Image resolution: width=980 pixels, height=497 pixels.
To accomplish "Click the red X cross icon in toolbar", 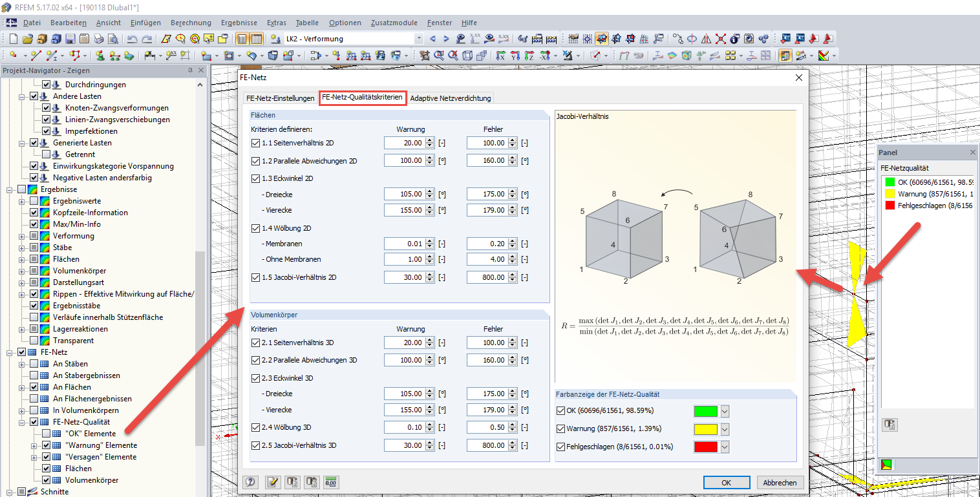I will click(x=720, y=39).
